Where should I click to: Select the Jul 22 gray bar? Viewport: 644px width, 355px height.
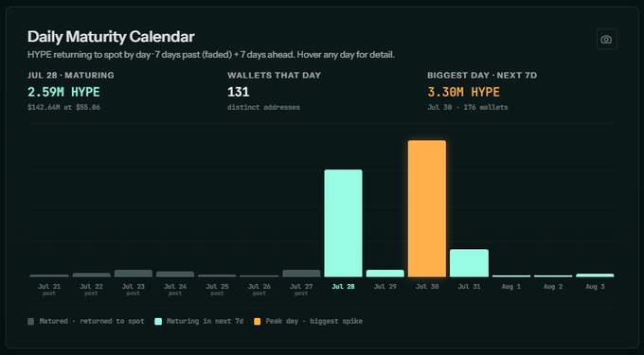tap(92, 275)
